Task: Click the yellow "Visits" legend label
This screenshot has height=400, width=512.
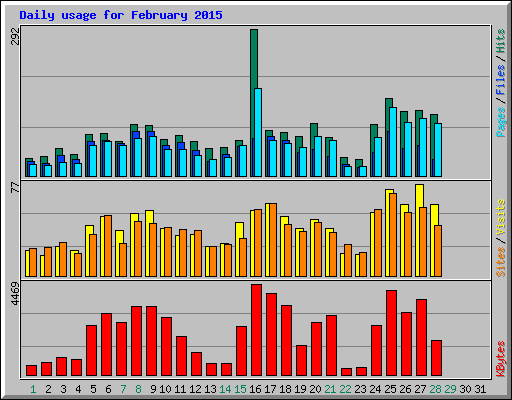Action: click(x=501, y=217)
